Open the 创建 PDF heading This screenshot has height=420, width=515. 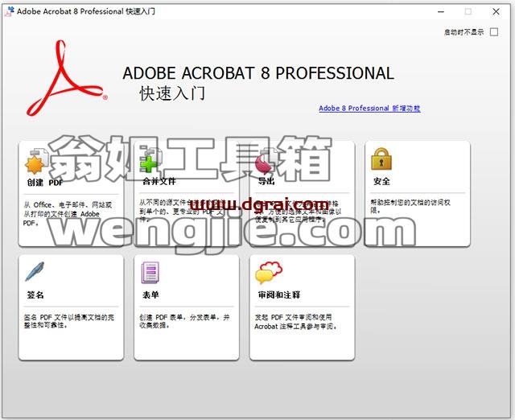45,183
